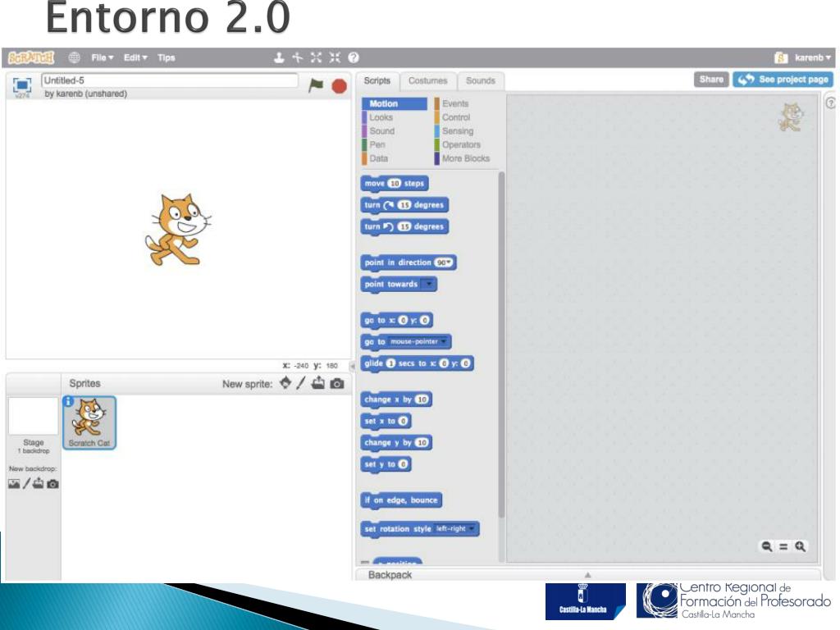Upload backdrop from file
Screen dimensions: 840x630
(38, 484)
